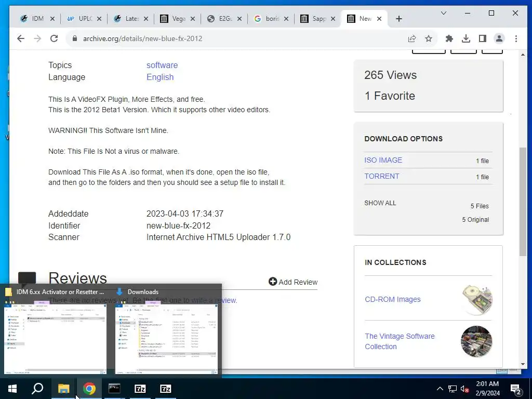Click the CD-ROM Images collection thumbnail
This screenshot has height=399, width=532.
pos(477,299)
